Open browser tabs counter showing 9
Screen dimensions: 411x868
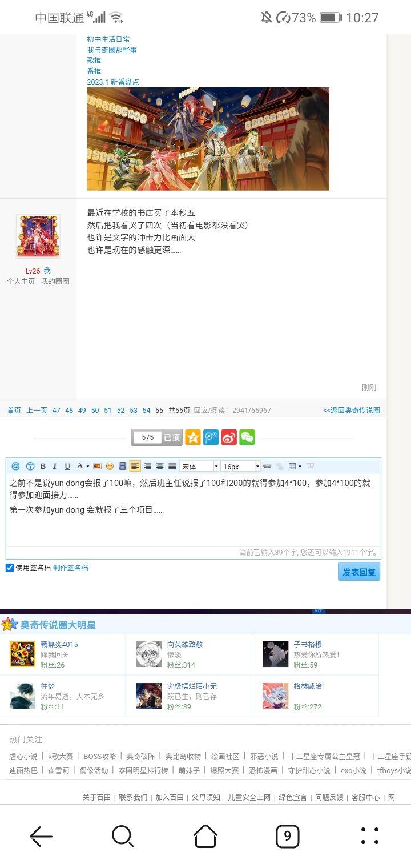[287, 837]
